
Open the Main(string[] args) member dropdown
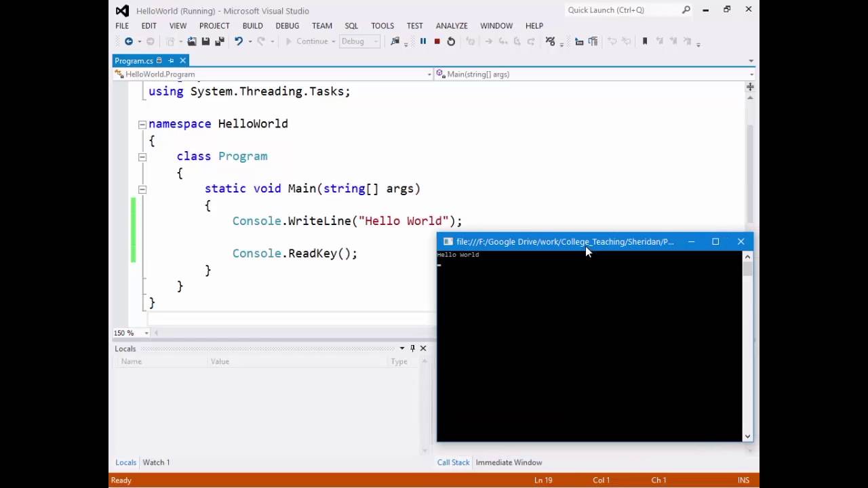tap(594, 74)
